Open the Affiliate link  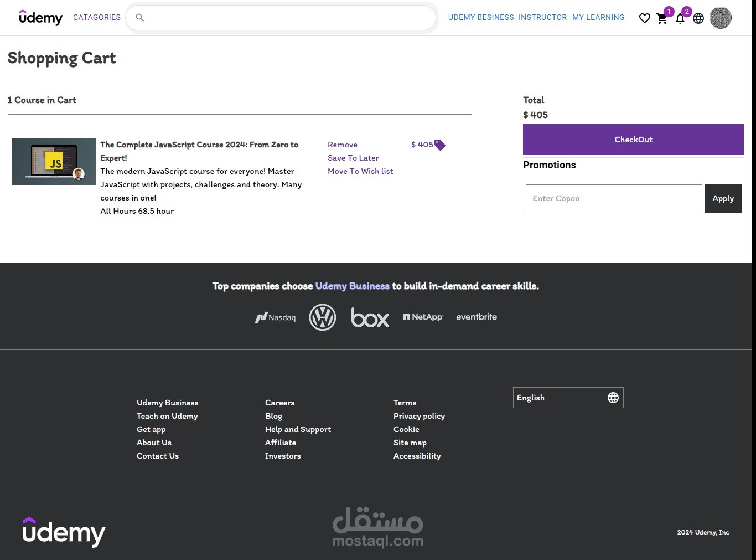(281, 443)
